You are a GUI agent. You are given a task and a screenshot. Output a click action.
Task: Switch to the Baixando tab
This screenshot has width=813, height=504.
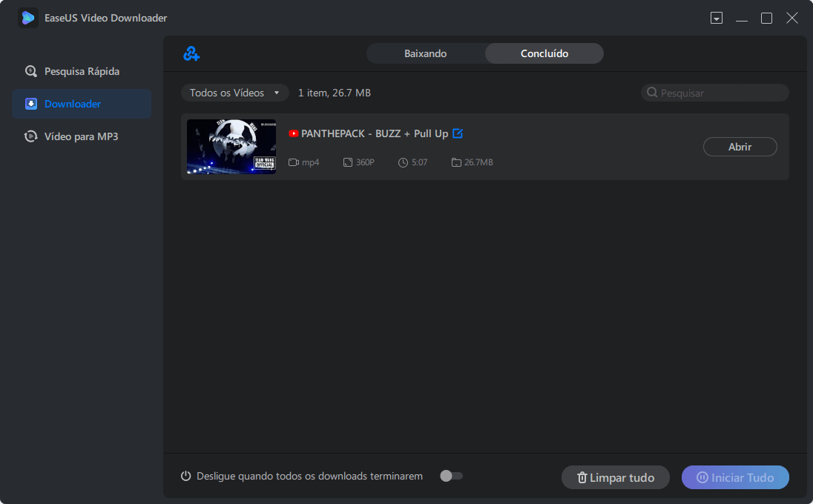pos(425,53)
